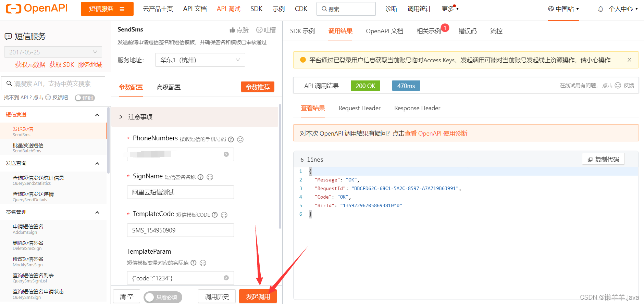Click the API search input in sidebar
The image size is (644, 304).
(x=53, y=83)
